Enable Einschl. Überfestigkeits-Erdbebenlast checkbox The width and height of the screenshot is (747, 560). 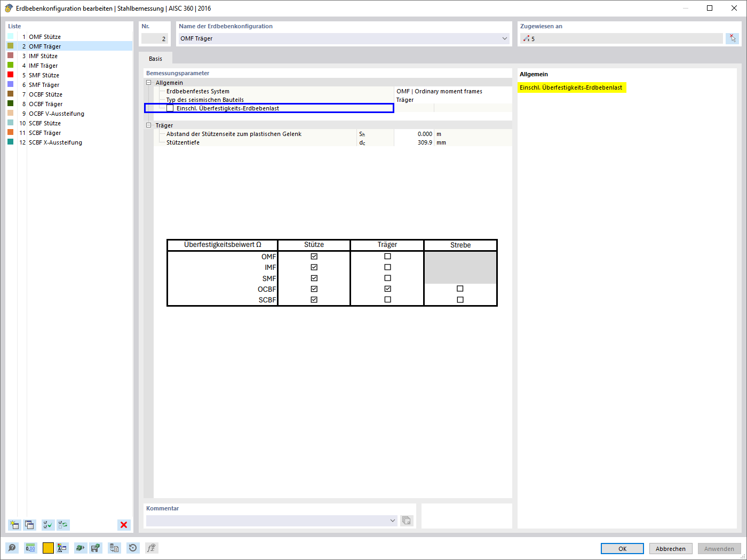coord(170,108)
